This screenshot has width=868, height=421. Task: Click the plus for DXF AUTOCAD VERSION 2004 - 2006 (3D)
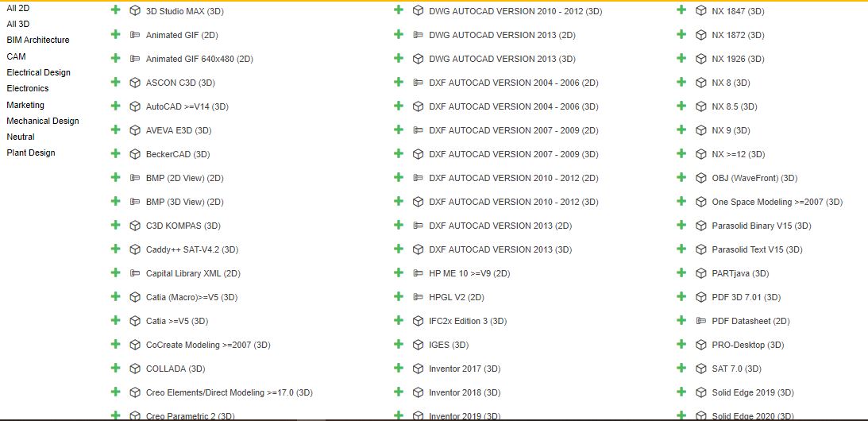(x=398, y=105)
